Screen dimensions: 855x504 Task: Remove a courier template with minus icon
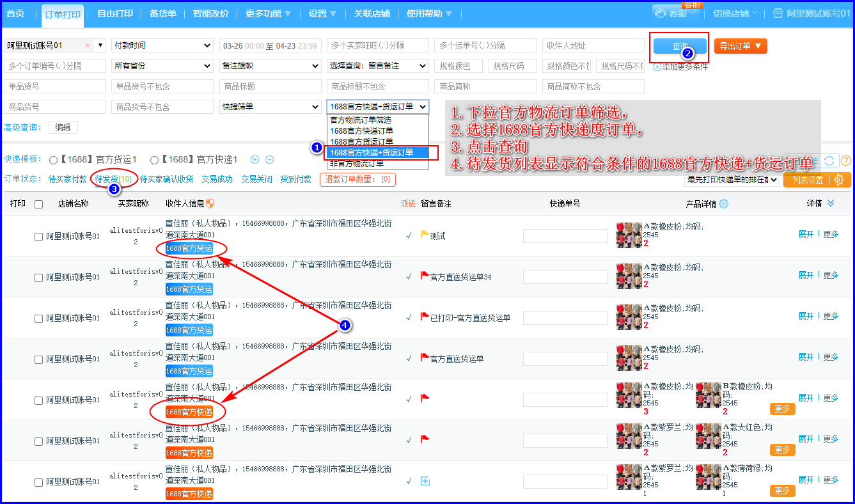[x=270, y=160]
